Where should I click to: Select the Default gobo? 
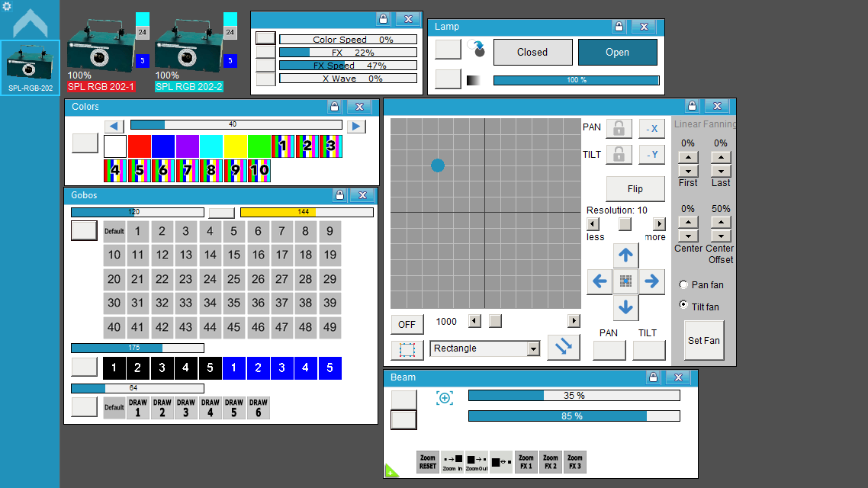(x=114, y=231)
